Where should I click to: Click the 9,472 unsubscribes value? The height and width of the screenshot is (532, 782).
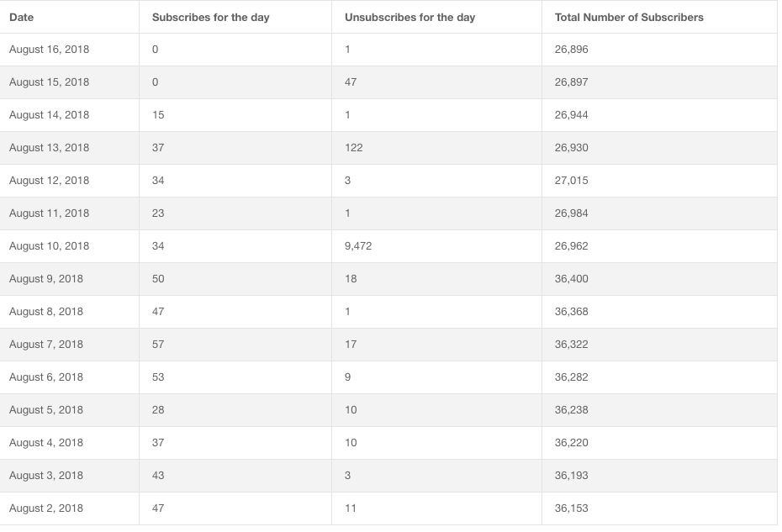[x=358, y=245]
